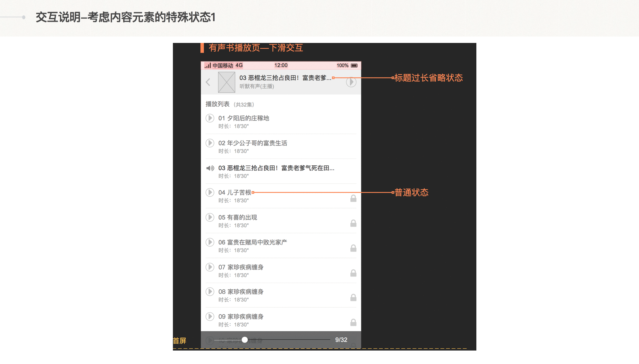Screen dimensions: 639x364
Task: Play episode 02 年少公子哥的富贵生活
Action: point(210,143)
